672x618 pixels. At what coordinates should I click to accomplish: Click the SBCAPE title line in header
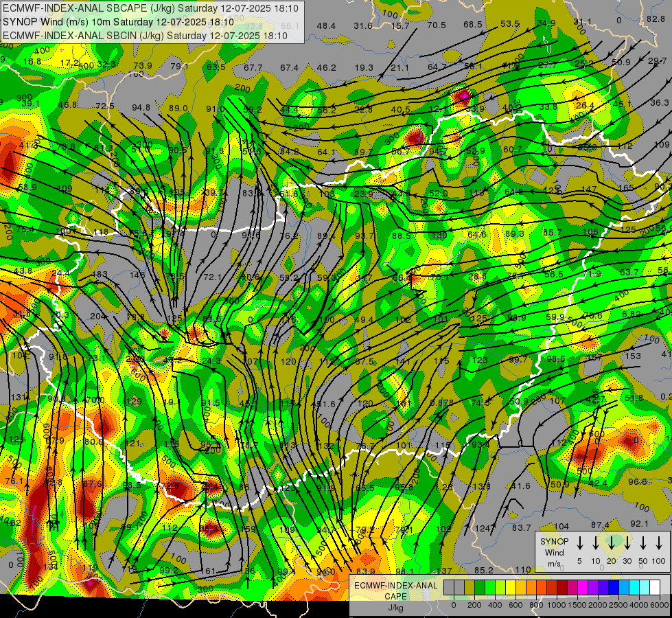point(150,8)
